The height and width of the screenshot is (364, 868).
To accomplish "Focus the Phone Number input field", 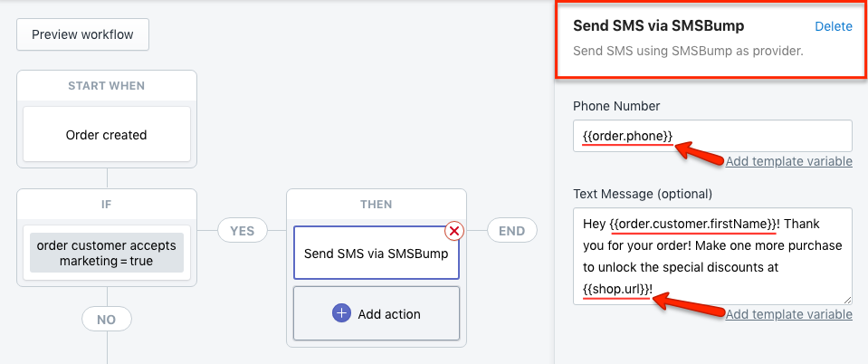I will pyautogui.click(x=712, y=136).
